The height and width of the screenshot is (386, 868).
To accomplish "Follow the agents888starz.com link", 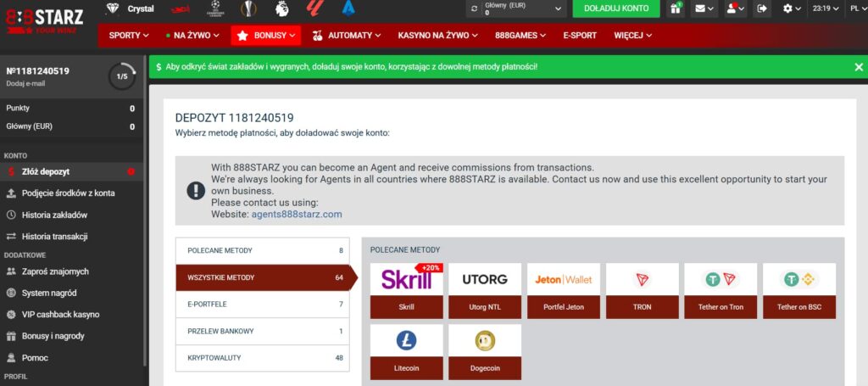I will tap(297, 215).
